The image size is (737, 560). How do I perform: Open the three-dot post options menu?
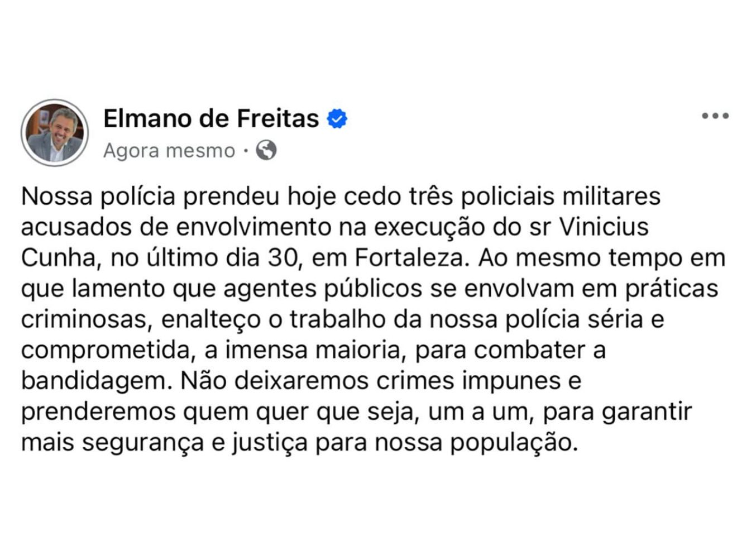pyautogui.click(x=715, y=116)
